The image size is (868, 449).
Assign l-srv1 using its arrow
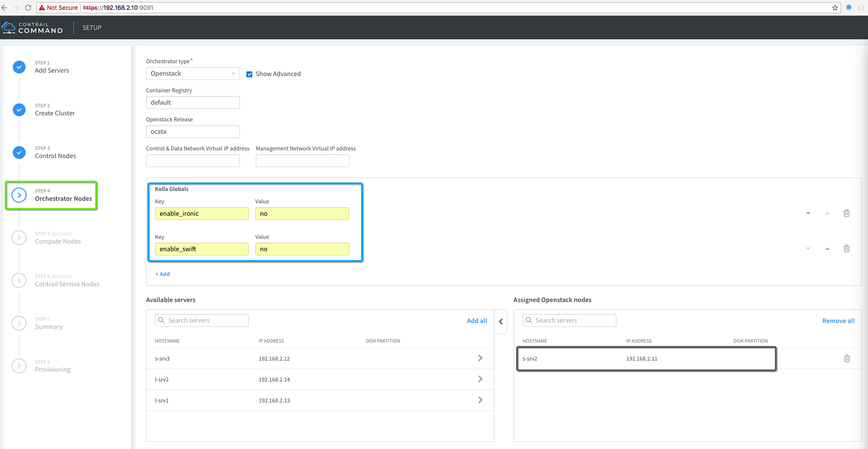(x=480, y=400)
